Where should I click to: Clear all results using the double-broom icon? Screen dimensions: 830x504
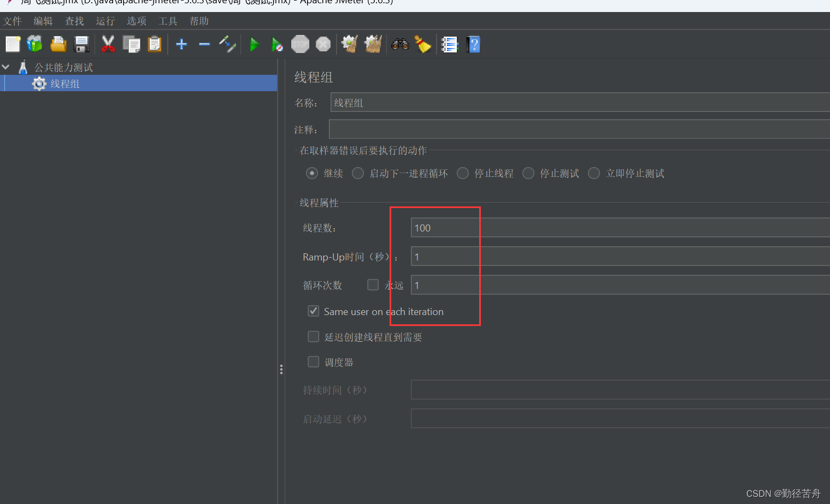(x=373, y=44)
